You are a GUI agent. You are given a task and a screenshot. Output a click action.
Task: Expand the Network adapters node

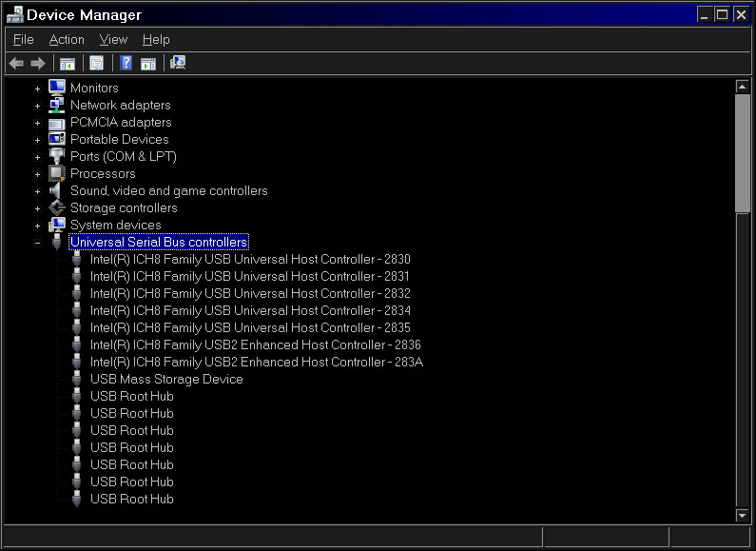(x=38, y=106)
